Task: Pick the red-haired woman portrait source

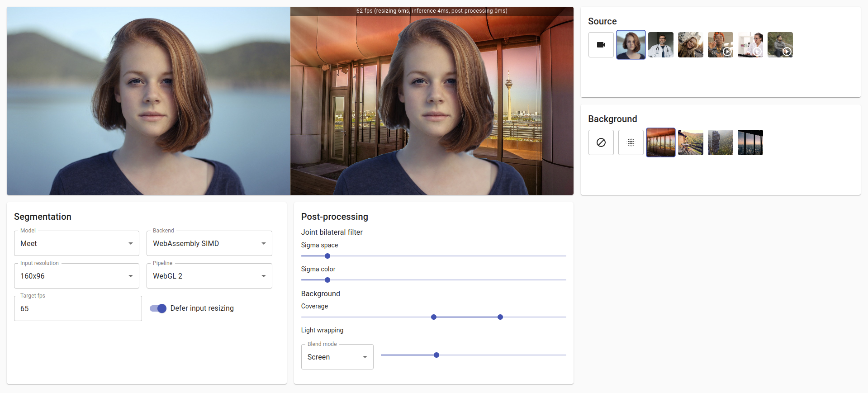Action: point(631,45)
